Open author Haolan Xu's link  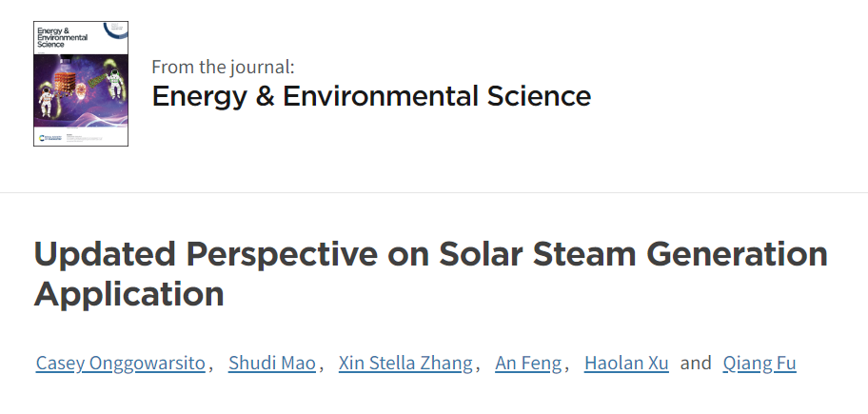click(x=626, y=363)
